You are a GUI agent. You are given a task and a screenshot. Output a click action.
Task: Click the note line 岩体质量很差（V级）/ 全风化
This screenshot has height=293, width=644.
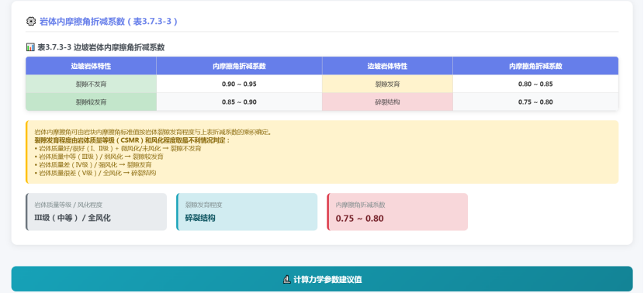coord(95,173)
